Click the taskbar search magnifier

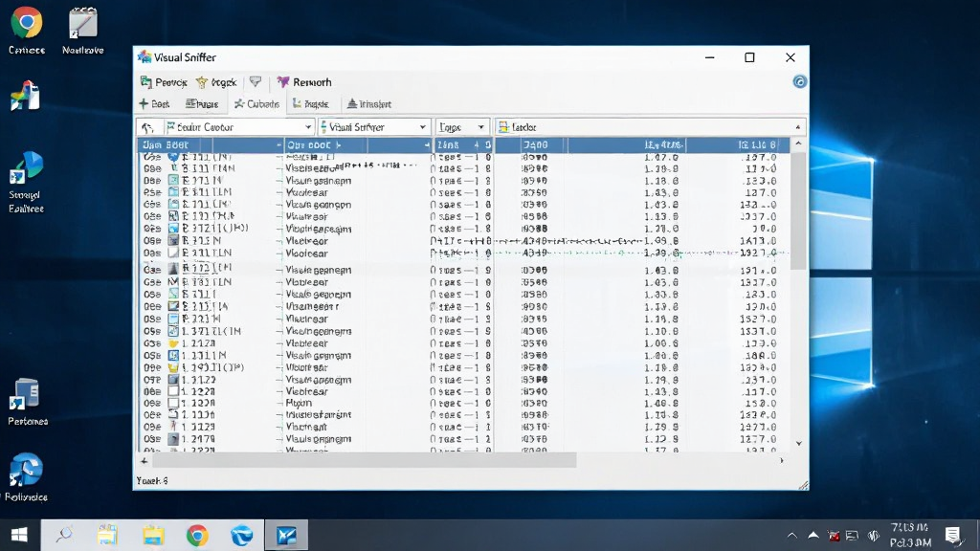64,536
